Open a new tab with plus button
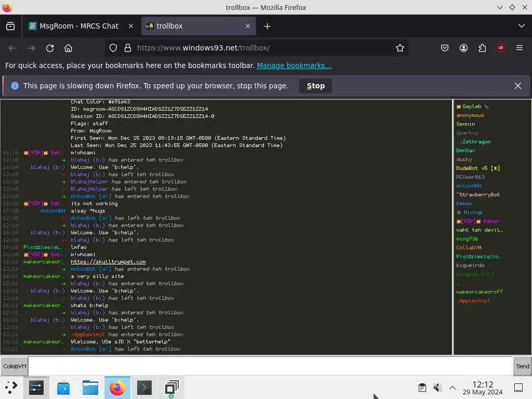Viewport: 532px width, 399px height. tap(267, 26)
